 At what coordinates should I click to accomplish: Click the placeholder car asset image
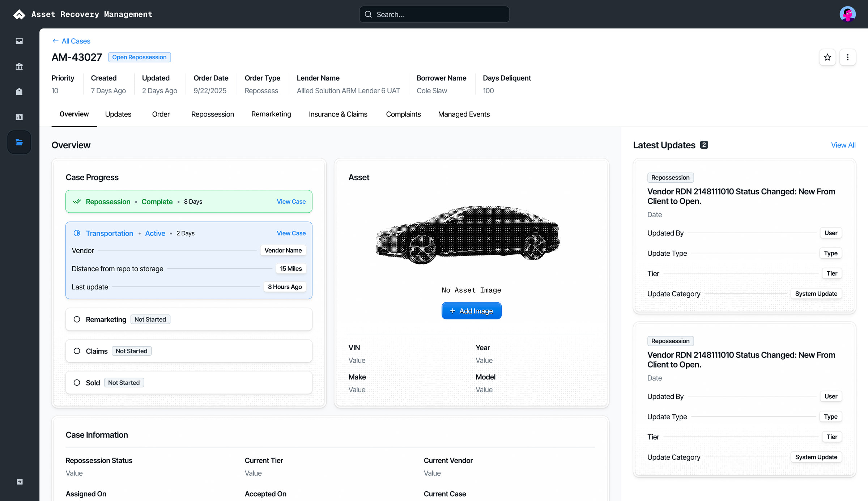tap(468, 234)
